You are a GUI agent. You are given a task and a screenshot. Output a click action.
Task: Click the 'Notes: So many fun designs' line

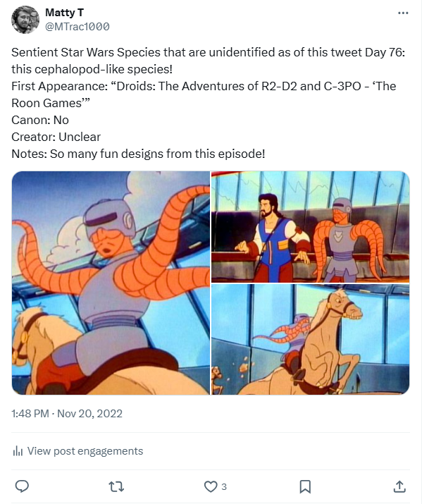pos(138,154)
